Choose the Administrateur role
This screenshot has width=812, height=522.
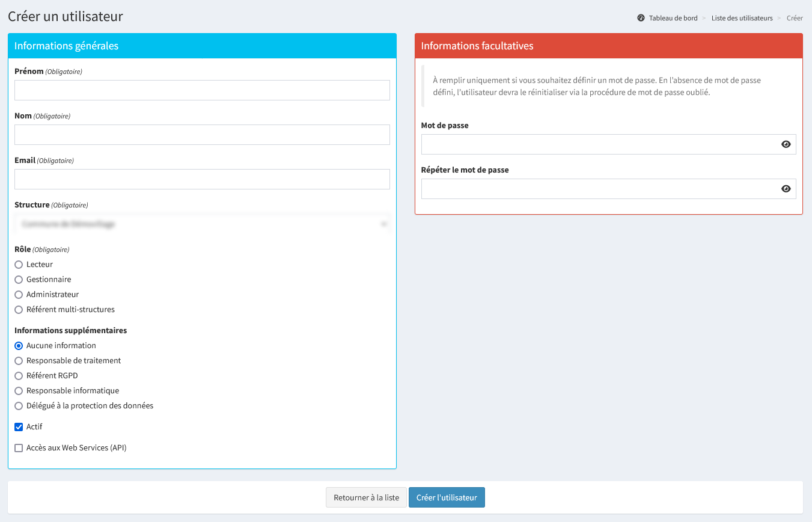point(19,295)
